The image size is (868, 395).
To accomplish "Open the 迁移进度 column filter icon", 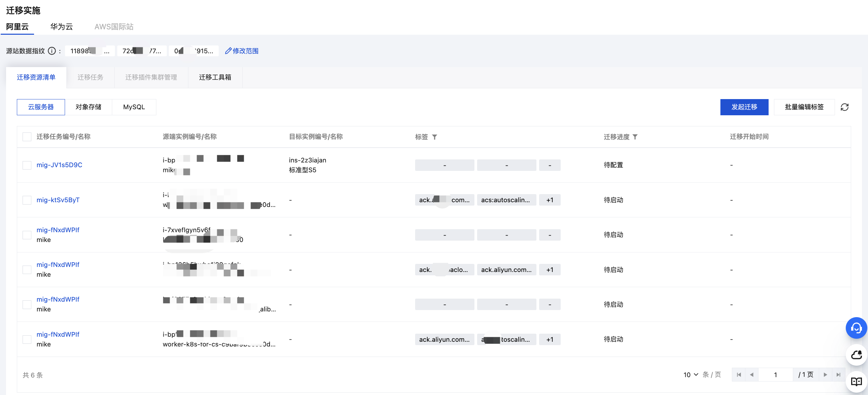I will [x=635, y=137].
